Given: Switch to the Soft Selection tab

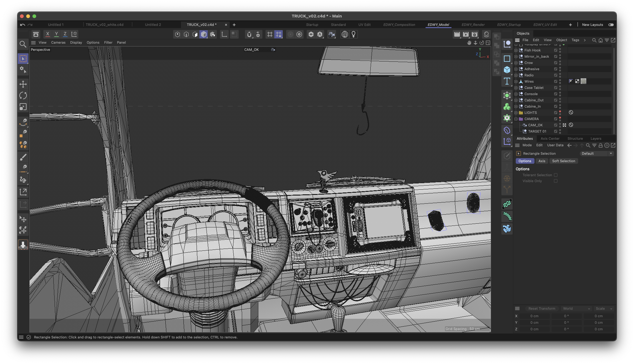Looking at the screenshot, I should [563, 161].
